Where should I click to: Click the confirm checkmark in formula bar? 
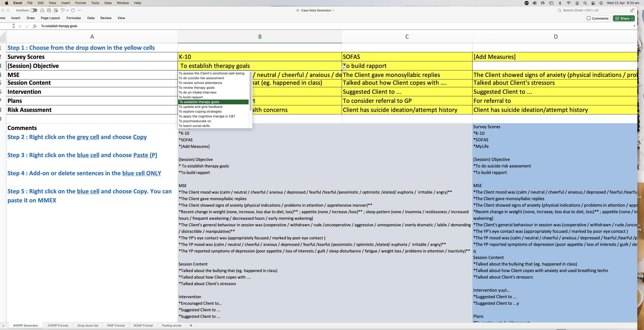[x=27, y=26]
